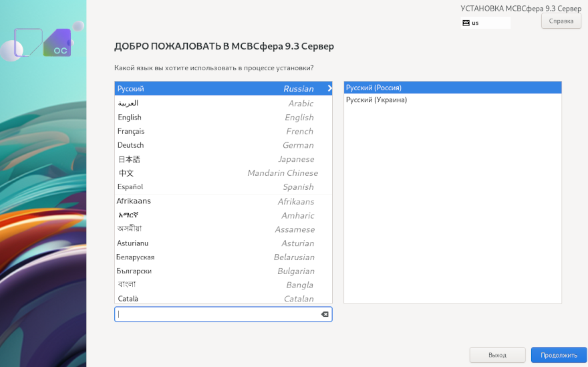Select the Arabic language row

223,103
